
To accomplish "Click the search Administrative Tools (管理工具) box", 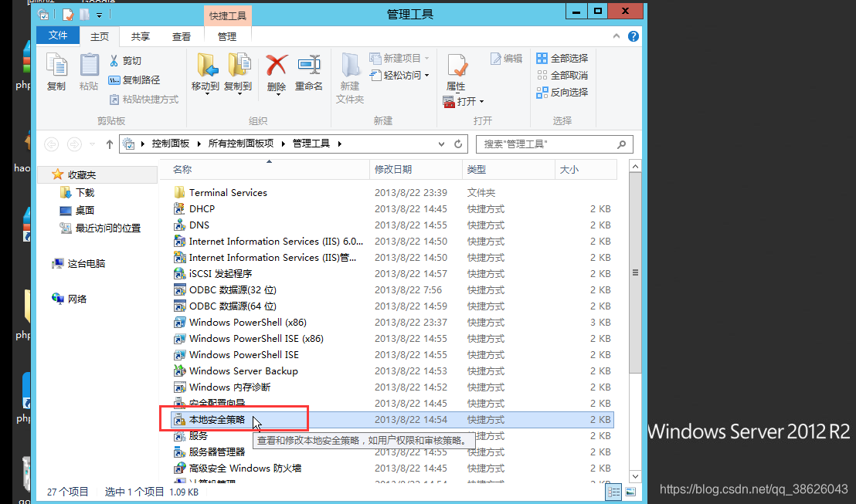I will coord(554,144).
